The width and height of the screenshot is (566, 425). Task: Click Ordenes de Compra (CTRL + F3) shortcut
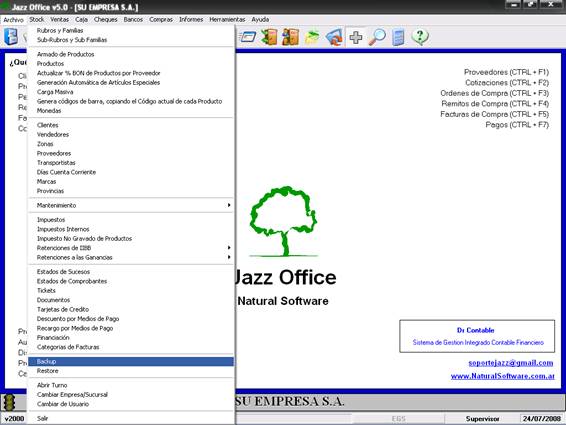tap(495, 93)
